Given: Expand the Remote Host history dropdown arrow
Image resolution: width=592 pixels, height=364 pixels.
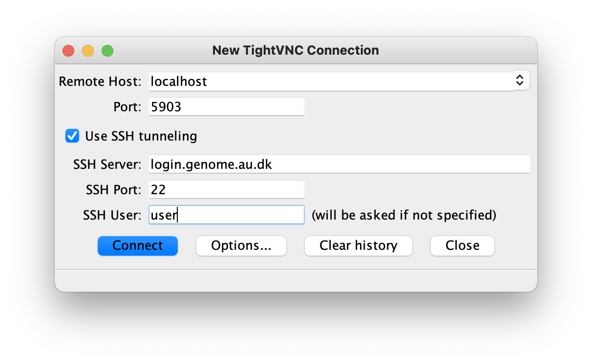Looking at the screenshot, I should pyautogui.click(x=521, y=81).
